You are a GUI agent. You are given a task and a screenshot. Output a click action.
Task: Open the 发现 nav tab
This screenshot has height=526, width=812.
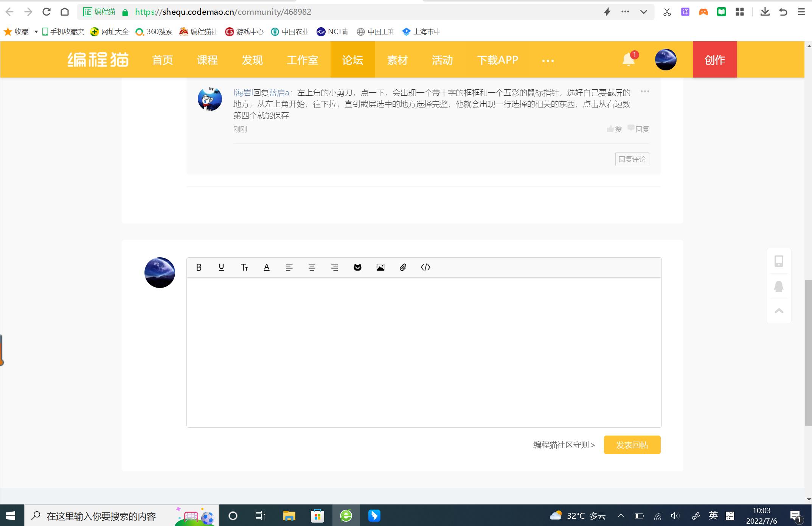click(252, 60)
